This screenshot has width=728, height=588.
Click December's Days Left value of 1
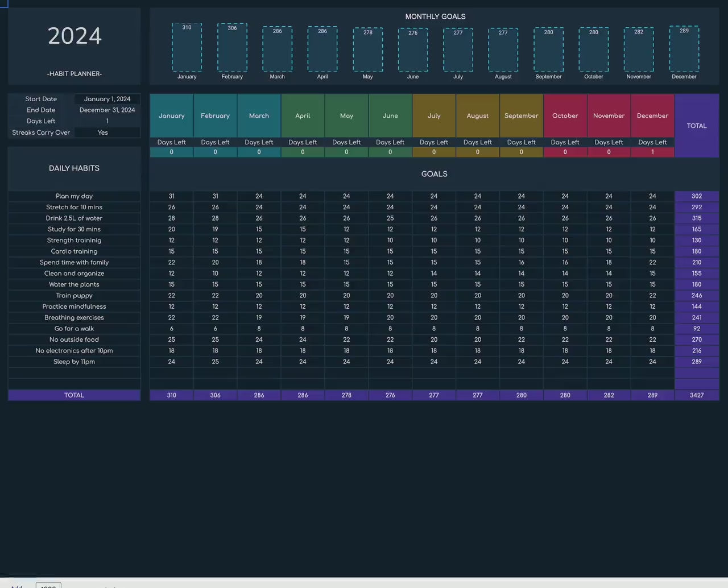[652, 152]
